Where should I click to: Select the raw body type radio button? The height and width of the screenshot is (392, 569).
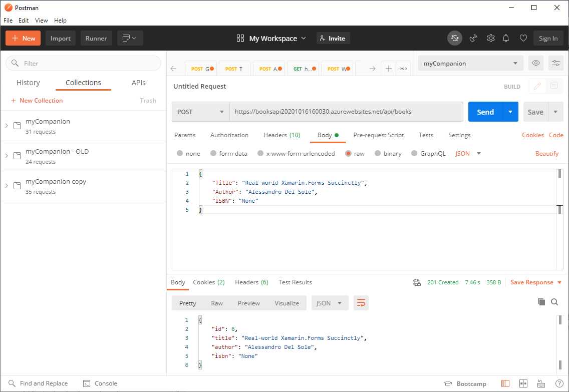pyautogui.click(x=350, y=153)
